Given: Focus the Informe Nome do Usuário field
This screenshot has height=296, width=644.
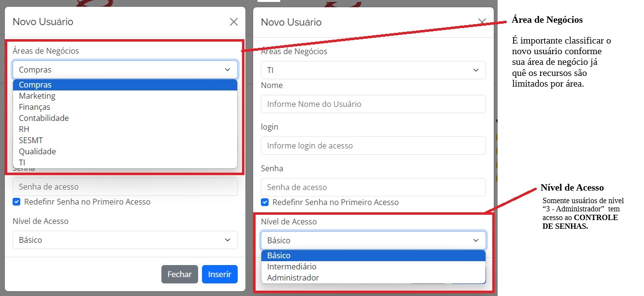Looking at the screenshot, I should click(373, 104).
